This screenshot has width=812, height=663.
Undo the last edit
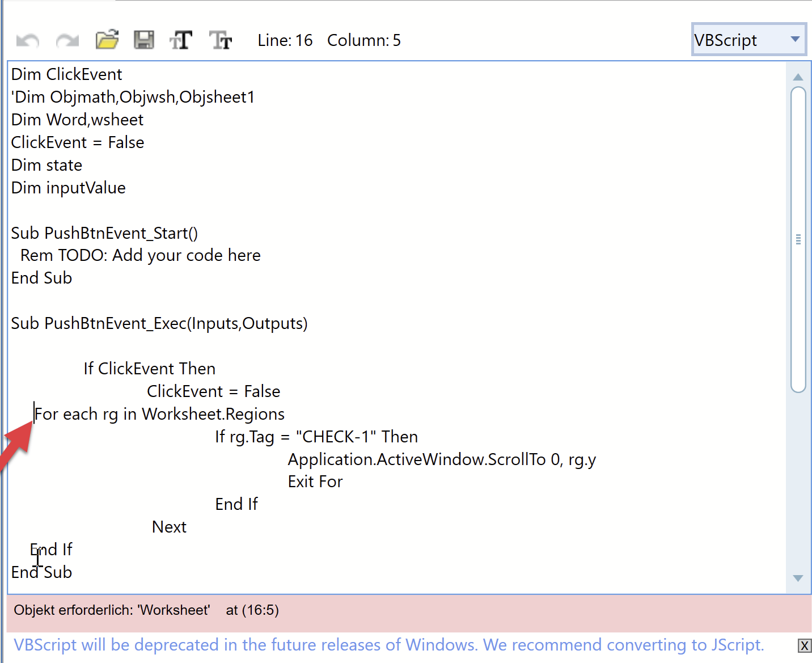point(27,40)
